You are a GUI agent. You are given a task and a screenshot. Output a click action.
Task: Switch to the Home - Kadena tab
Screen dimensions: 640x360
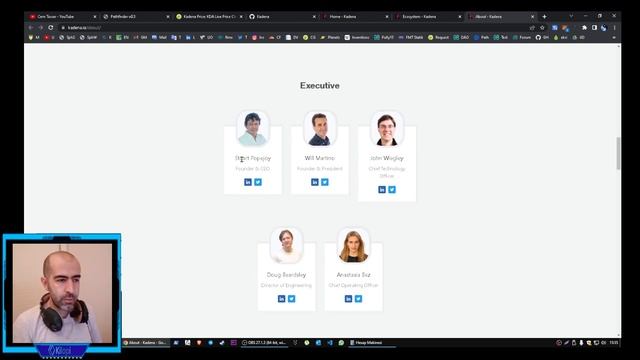354,16
